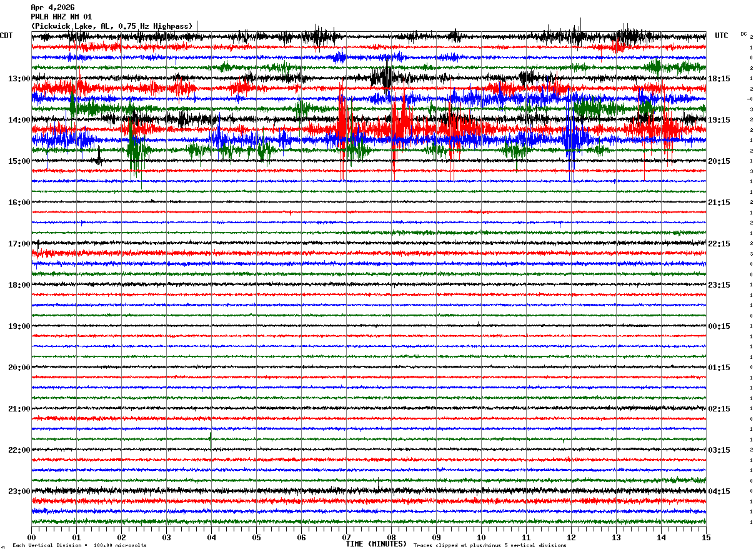Click the 'Traces clipped at plus/minus 5 vertical divisions' note
Viewport: 756px width, 554px height.
point(490,546)
